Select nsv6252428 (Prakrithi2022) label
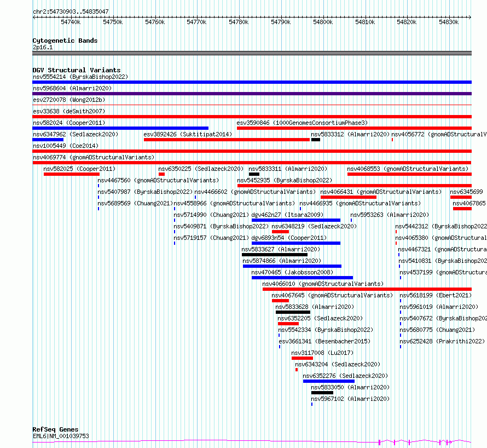Viewport: 487px width, 448px height. tap(442, 341)
